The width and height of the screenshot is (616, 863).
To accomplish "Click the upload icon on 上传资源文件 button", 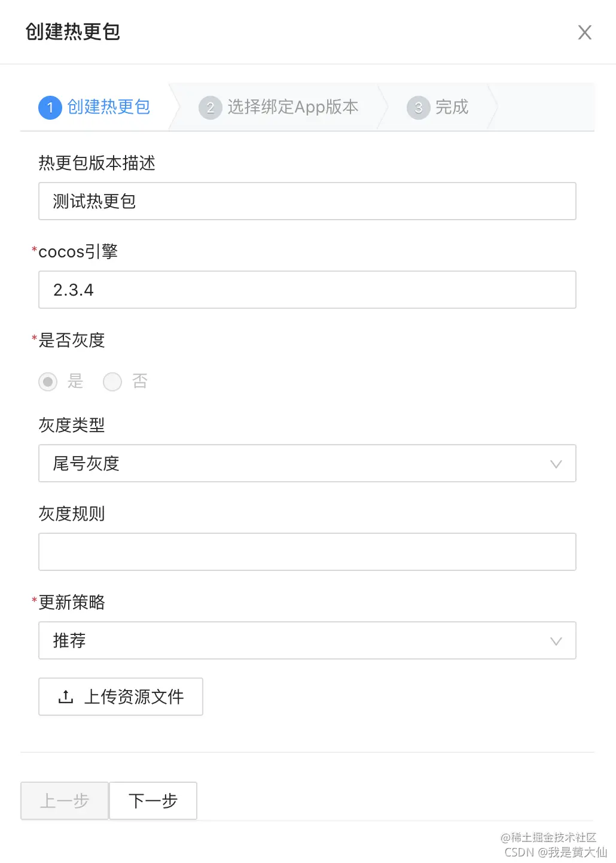I will pos(66,697).
